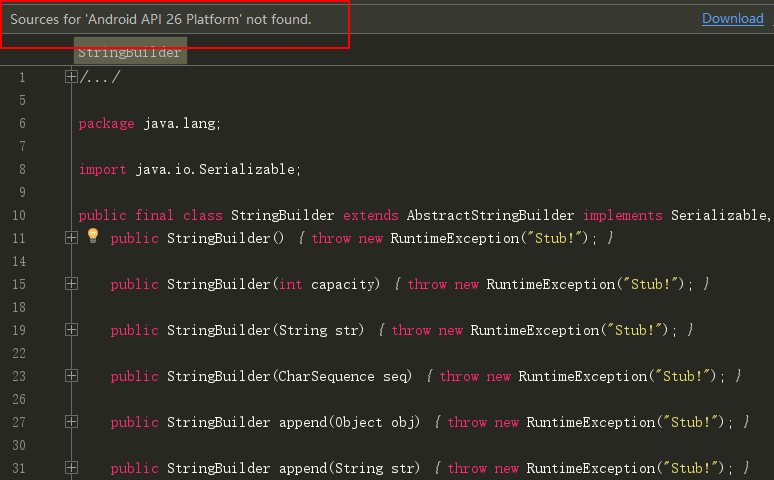Select the StringBuilder breadcrumb tab
The width and height of the screenshot is (774, 480).
pos(130,53)
